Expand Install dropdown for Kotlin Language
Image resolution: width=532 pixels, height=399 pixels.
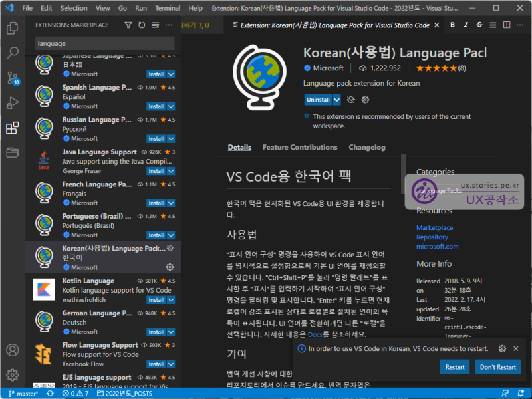click(172, 300)
